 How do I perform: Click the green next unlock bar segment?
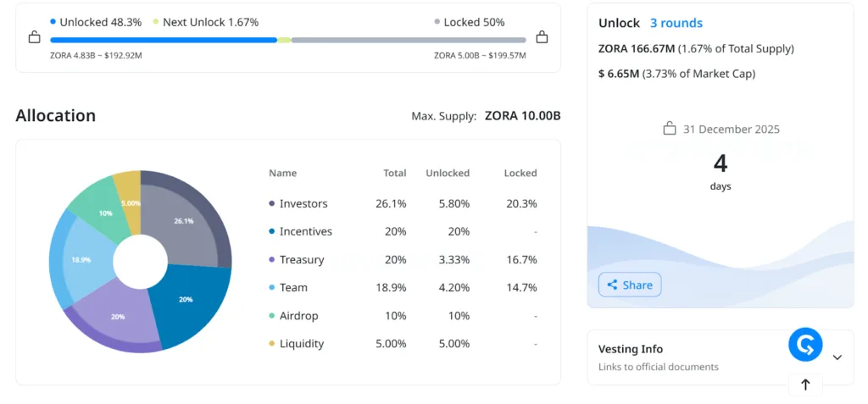pyautogui.click(x=285, y=40)
